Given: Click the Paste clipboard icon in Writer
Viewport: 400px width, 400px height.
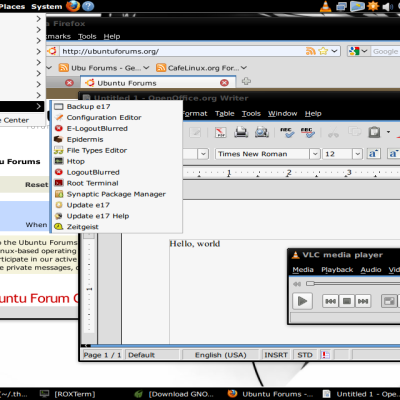Looking at the screenshot, I should click(374, 132).
